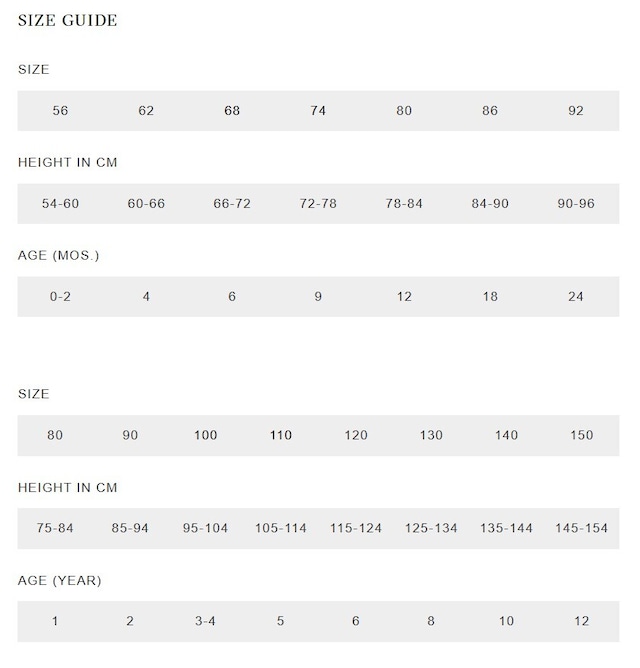Click the AGE (MOS.) label
The height and width of the screenshot is (668, 640).
click(58, 256)
